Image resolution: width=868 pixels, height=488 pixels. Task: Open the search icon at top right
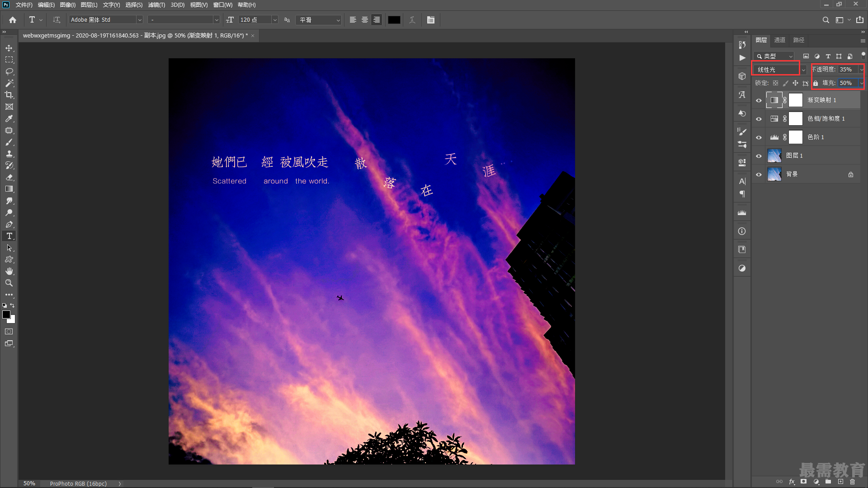click(x=826, y=20)
